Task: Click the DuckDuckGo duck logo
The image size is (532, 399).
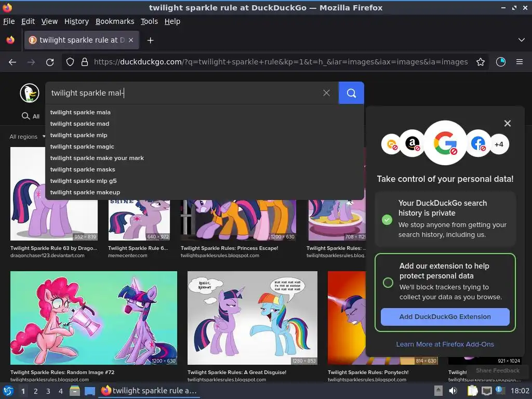Action: [30, 93]
